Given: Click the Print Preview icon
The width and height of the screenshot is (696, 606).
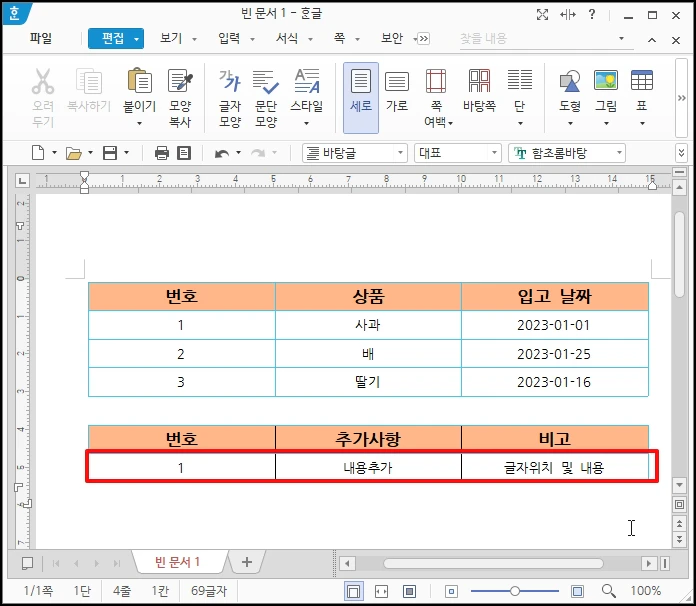Looking at the screenshot, I should (x=184, y=153).
